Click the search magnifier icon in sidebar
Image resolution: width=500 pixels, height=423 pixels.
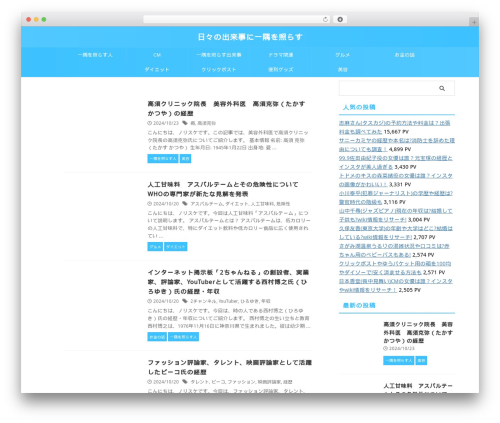click(x=442, y=88)
